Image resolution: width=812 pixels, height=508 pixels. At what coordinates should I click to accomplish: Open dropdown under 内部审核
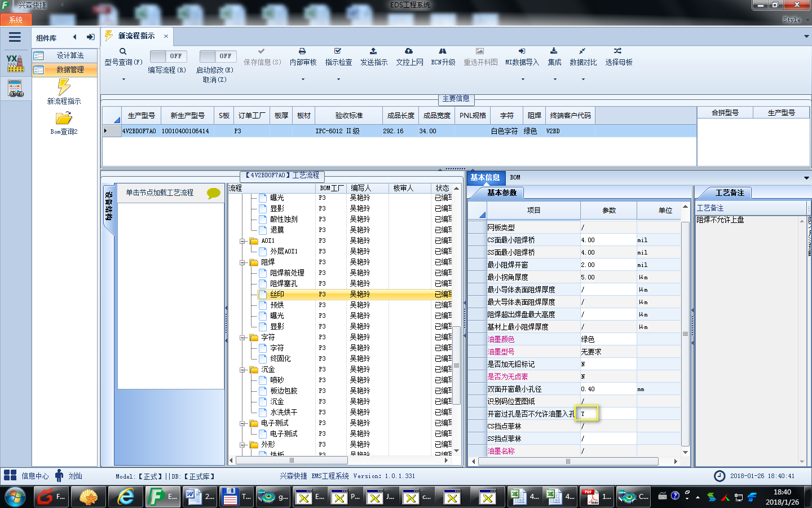[x=303, y=80]
